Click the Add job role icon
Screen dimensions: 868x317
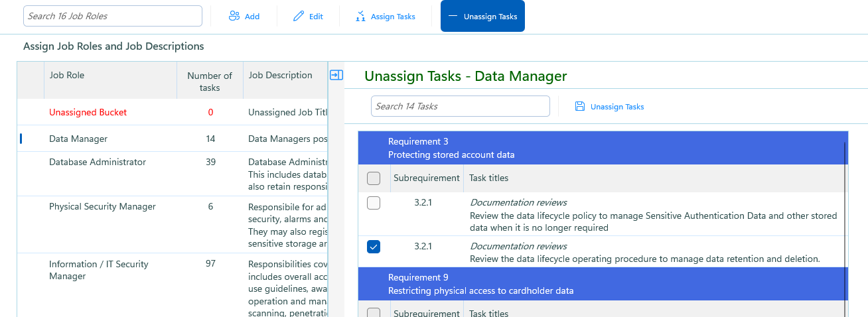point(234,16)
